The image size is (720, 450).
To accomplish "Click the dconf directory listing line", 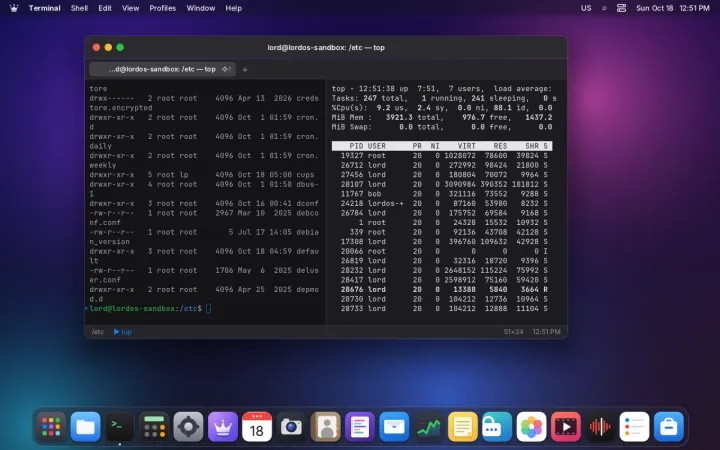I will (204, 203).
